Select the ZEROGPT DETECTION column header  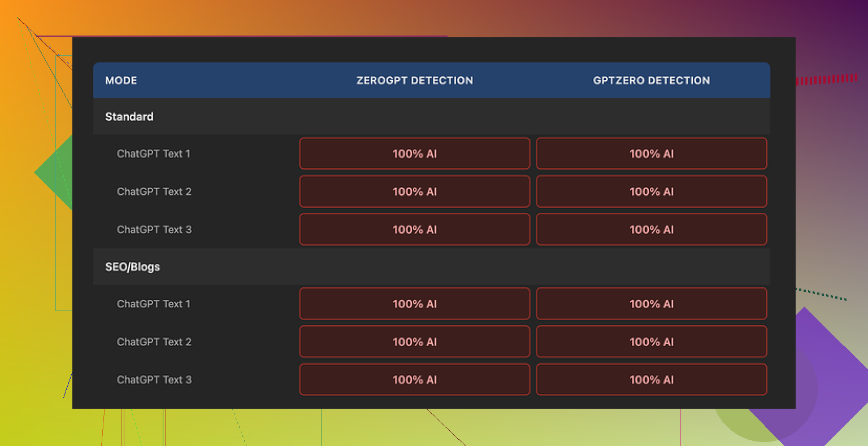414,80
